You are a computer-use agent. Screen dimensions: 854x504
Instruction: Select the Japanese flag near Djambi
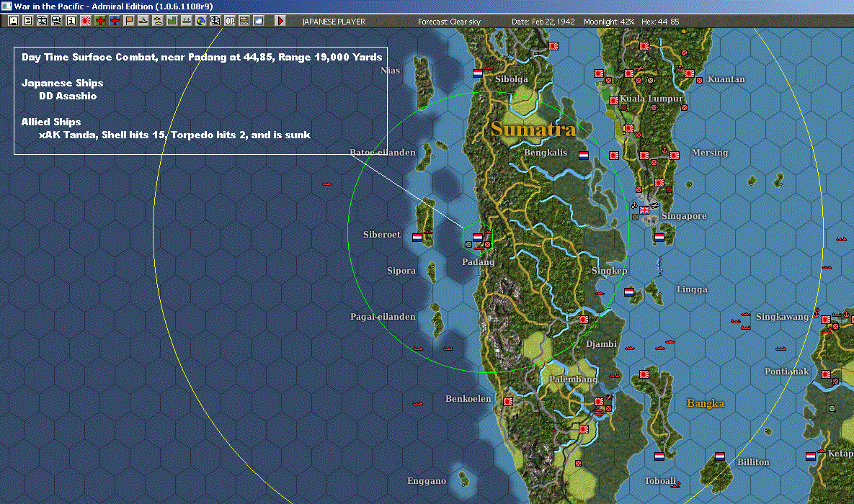pos(584,320)
